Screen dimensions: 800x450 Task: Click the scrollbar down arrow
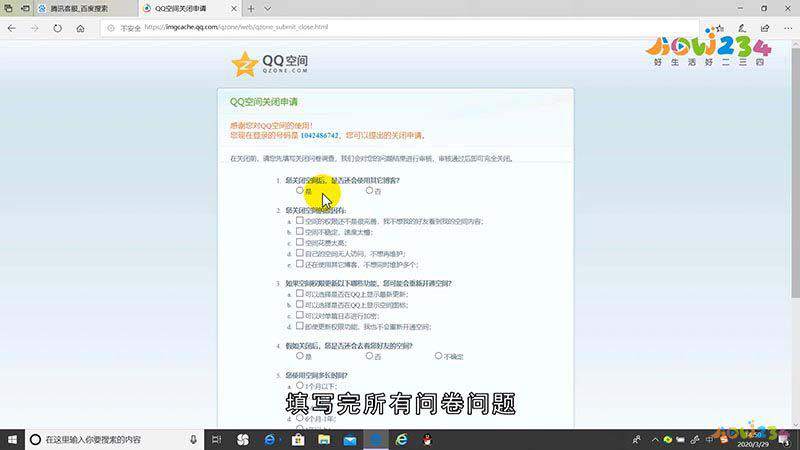(795, 424)
